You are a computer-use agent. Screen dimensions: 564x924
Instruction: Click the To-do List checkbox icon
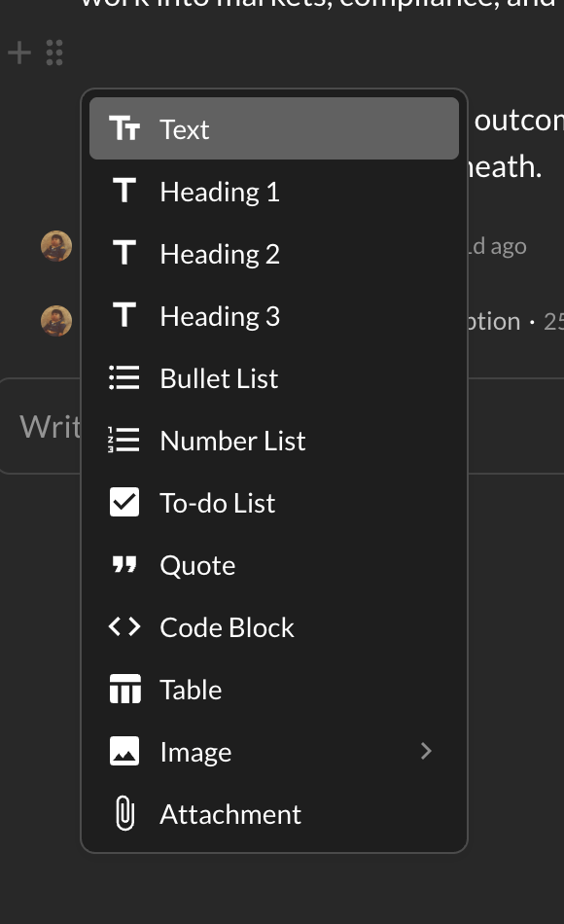[x=124, y=502]
